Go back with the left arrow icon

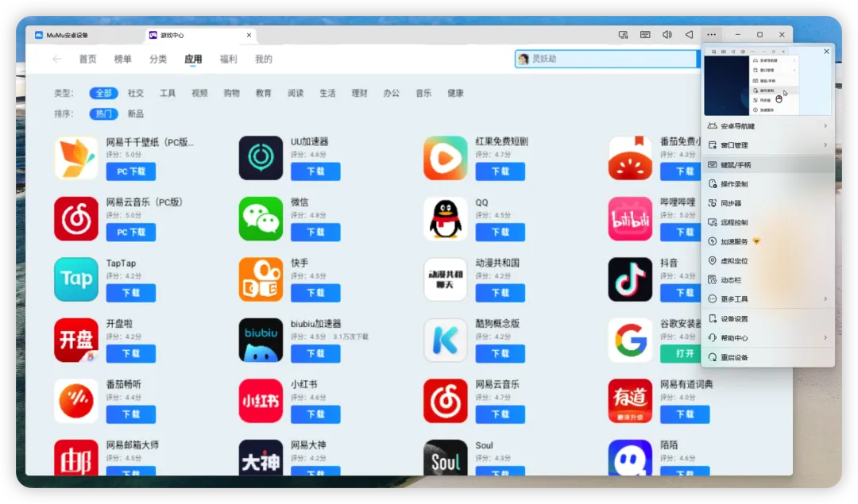pos(57,59)
